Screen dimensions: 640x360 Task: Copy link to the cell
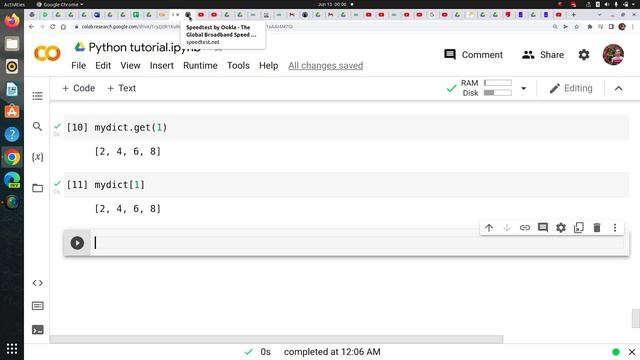point(525,228)
